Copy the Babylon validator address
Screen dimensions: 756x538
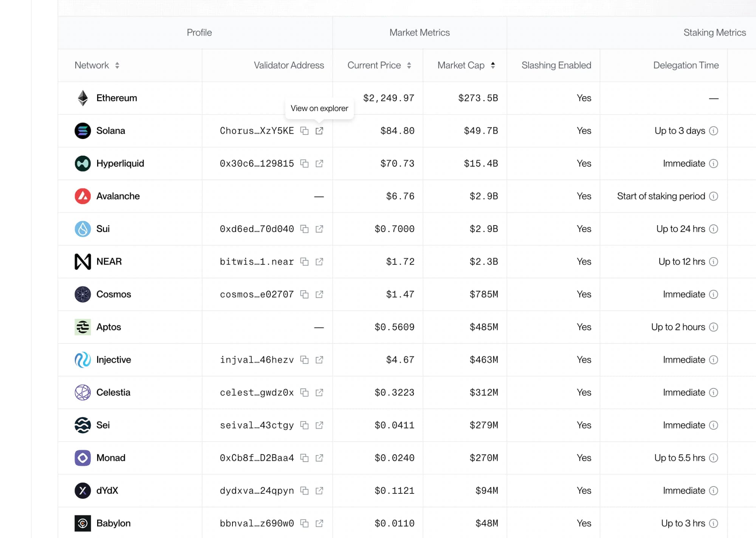(x=304, y=523)
